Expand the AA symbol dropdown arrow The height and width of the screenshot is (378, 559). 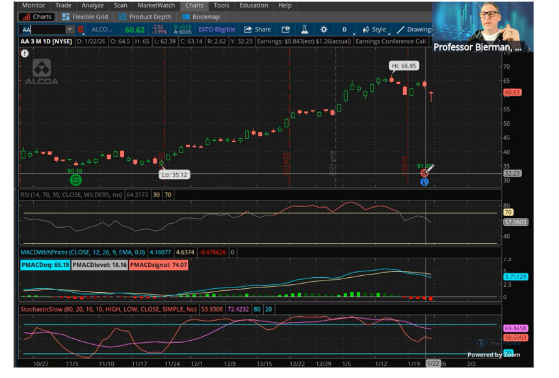70,30
